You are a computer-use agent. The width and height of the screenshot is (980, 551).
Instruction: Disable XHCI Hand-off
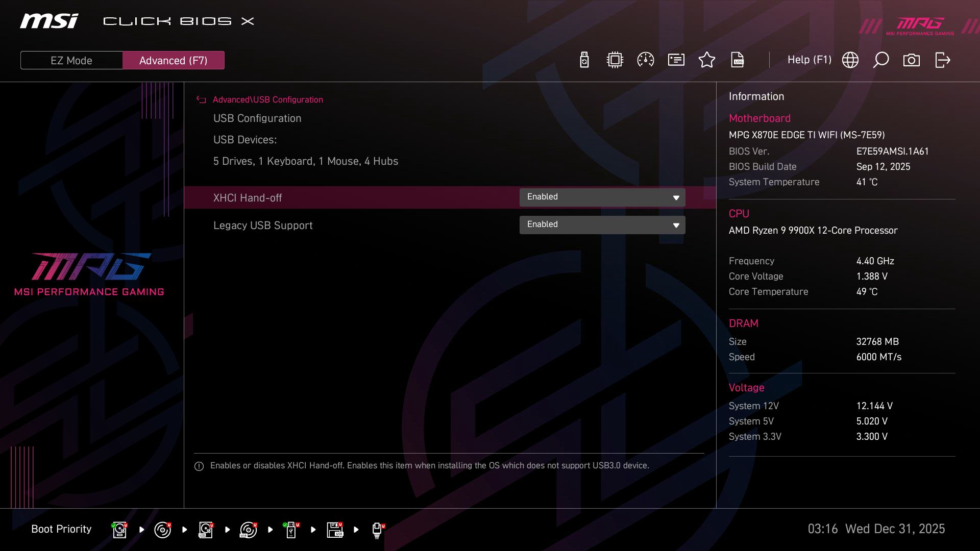pyautogui.click(x=602, y=197)
